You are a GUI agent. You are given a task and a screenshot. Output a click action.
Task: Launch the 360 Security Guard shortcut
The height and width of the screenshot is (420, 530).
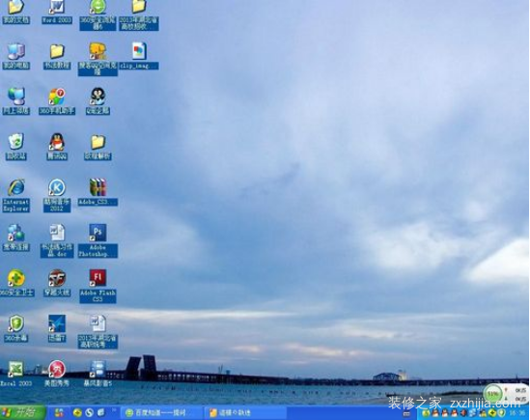[16, 283]
